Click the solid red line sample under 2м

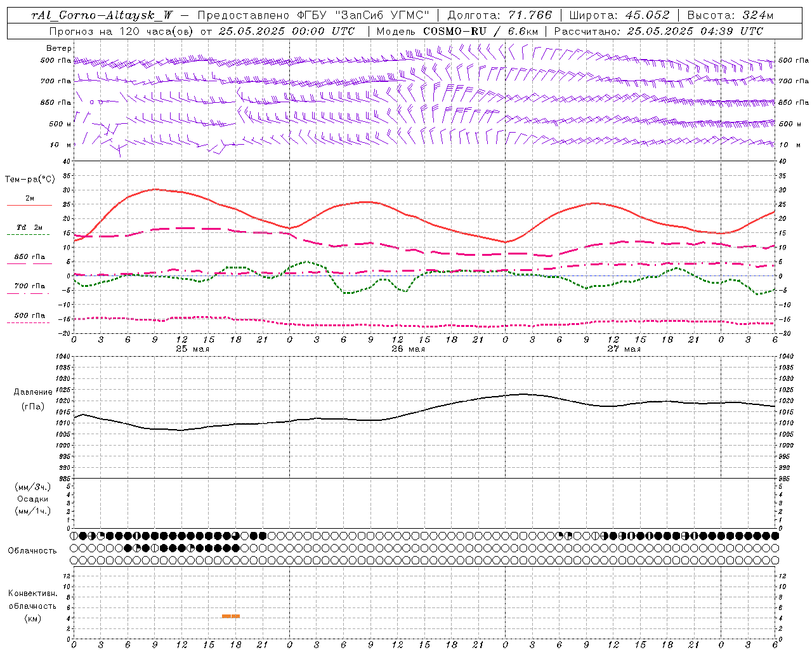coord(29,206)
